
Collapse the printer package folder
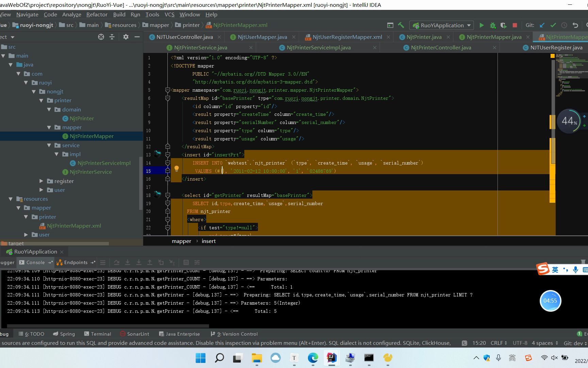pos(41,101)
